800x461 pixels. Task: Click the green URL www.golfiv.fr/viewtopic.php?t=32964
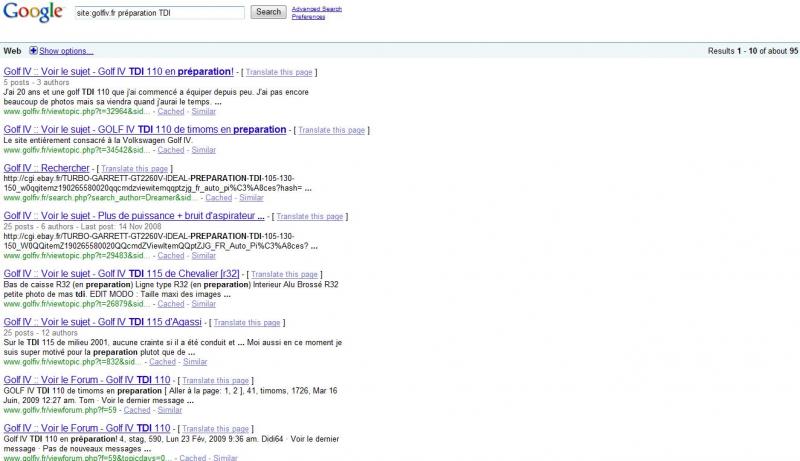tap(77, 111)
